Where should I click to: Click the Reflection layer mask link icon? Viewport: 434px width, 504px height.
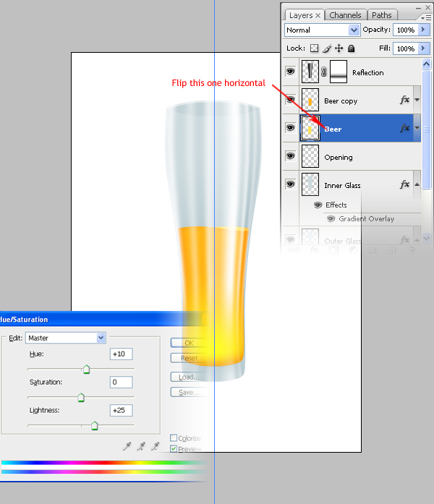[324, 72]
